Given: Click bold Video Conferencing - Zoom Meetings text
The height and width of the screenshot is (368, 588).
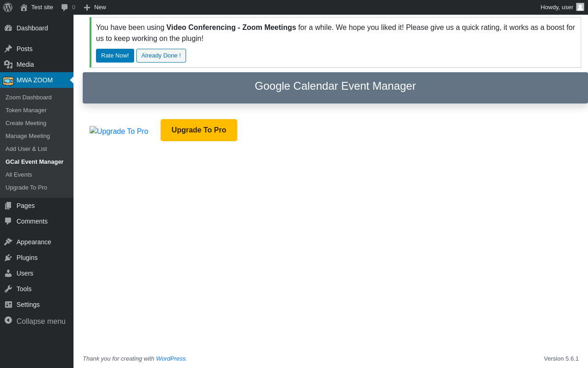Looking at the screenshot, I should 231,28.
